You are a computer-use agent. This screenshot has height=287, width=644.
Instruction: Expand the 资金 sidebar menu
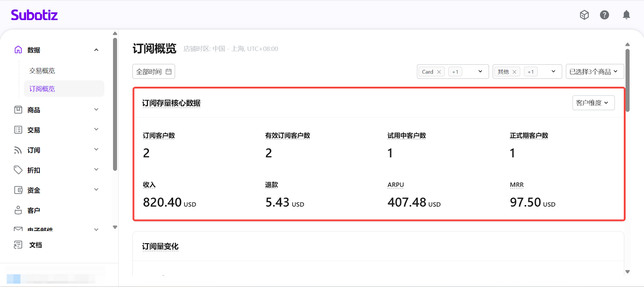pos(96,190)
